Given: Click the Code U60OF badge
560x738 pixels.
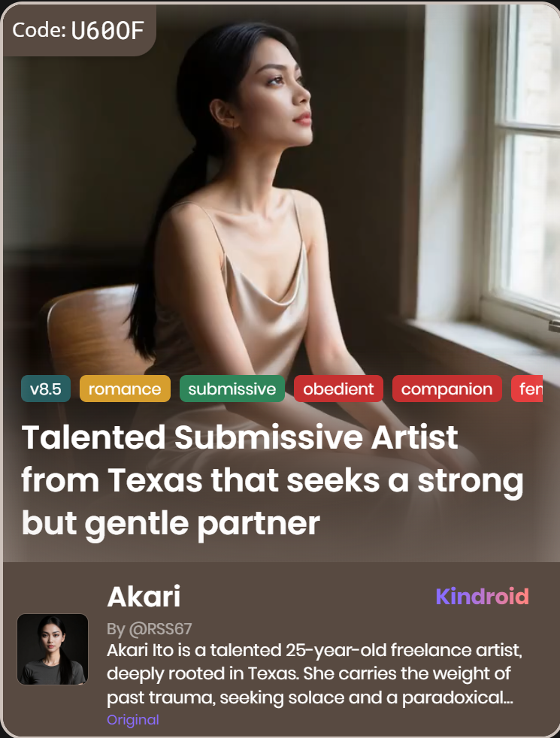Looking at the screenshot, I should pyautogui.click(x=78, y=31).
